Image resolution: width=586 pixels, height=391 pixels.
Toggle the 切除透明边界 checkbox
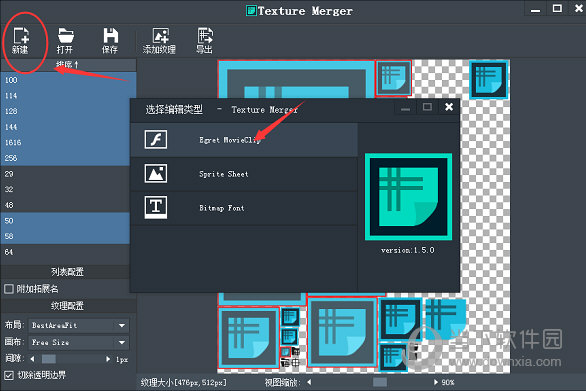(x=9, y=375)
